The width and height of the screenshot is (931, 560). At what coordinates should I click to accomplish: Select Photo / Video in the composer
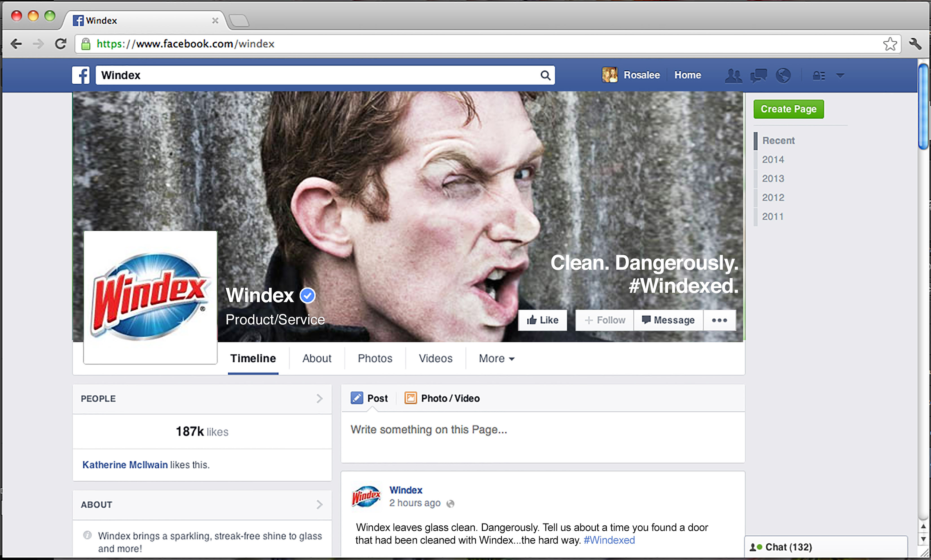point(442,398)
